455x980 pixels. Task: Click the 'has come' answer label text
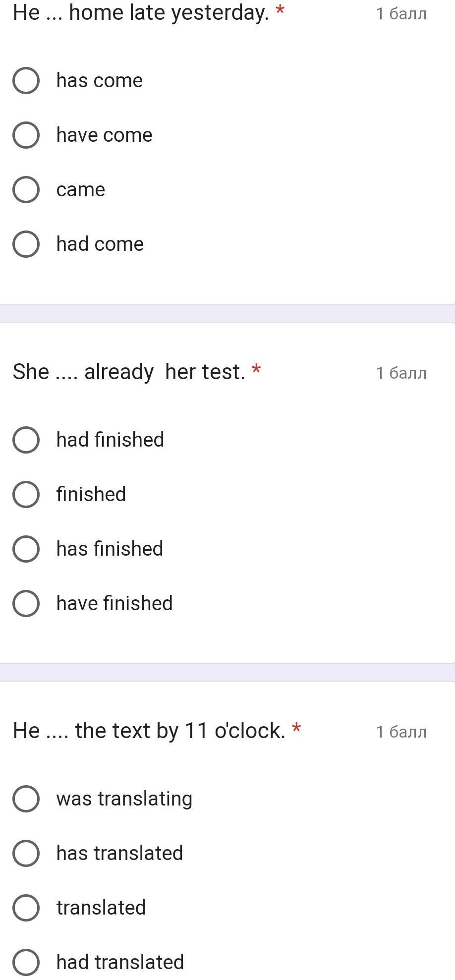pos(100,80)
